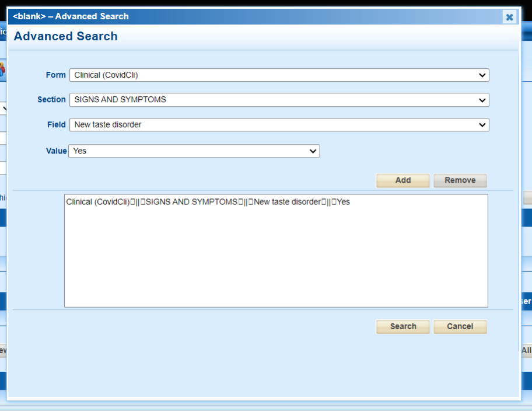
Task: Cancel the advanced search
Action: (x=460, y=327)
